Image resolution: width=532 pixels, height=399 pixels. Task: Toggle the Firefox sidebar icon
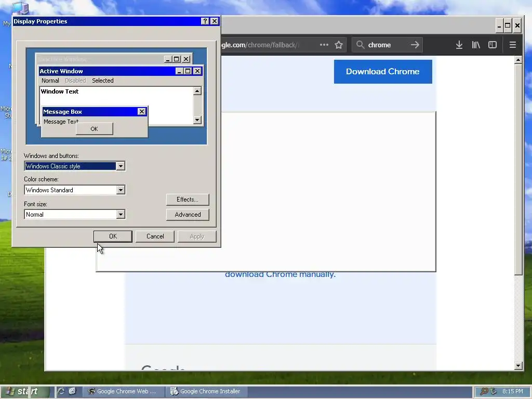pyautogui.click(x=493, y=45)
